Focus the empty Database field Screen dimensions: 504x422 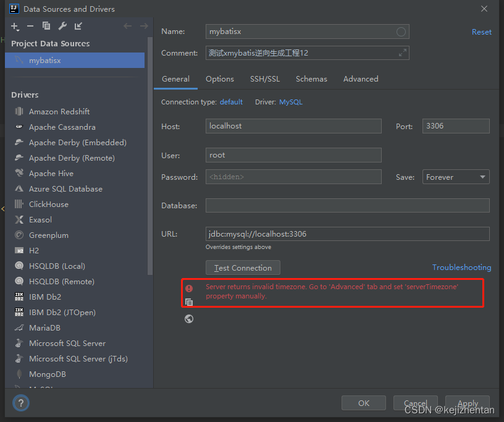(x=348, y=205)
